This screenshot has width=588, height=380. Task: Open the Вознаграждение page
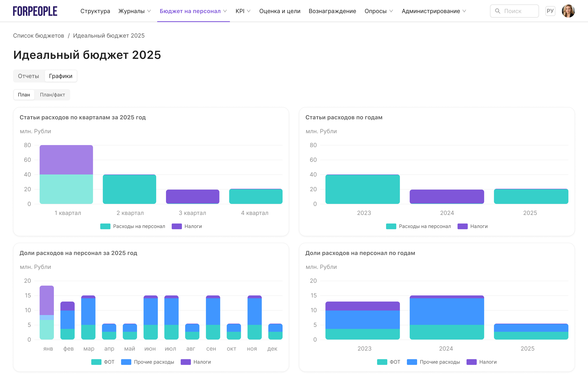click(332, 11)
